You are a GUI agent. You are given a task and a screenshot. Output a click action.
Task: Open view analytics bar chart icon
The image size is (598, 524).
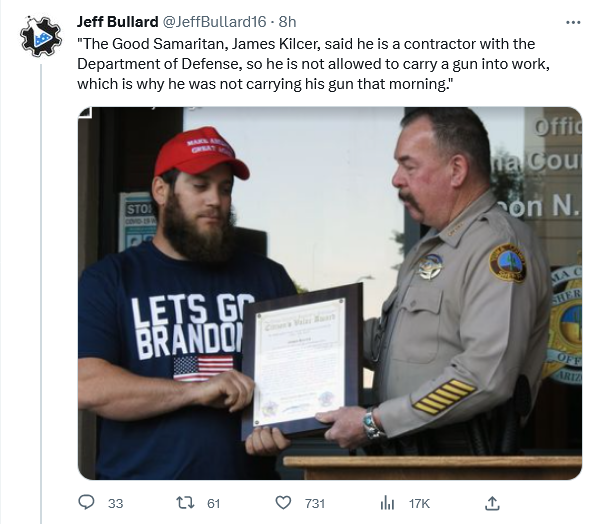[x=387, y=503]
